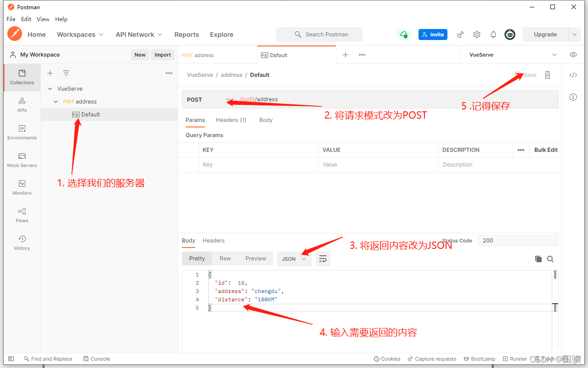The height and width of the screenshot is (368, 588).
Task: Open the settings gear icon
Action: click(x=477, y=34)
